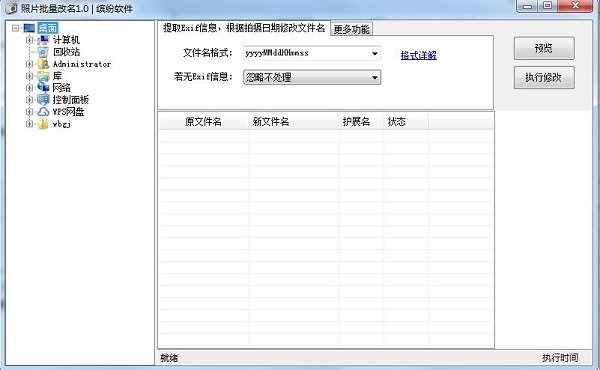The height and width of the screenshot is (370, 600).
Task: Click the app camera icon in title bar
Action: pos(11,8)
